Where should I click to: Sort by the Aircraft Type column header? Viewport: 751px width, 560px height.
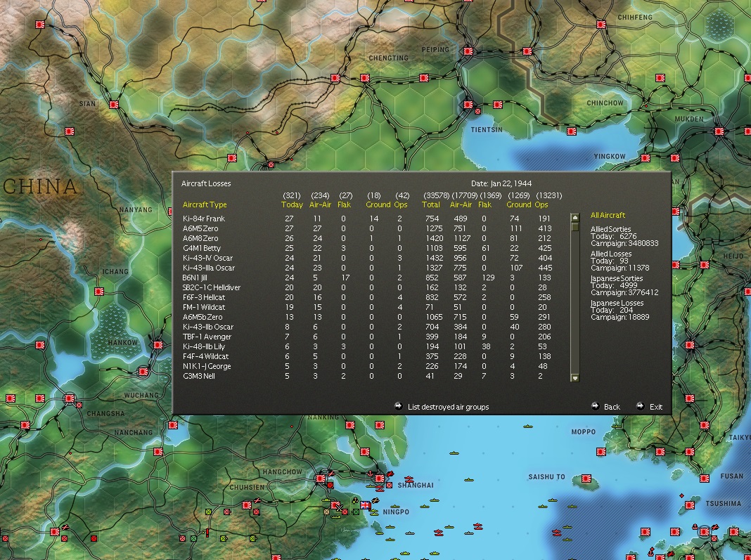205,205
